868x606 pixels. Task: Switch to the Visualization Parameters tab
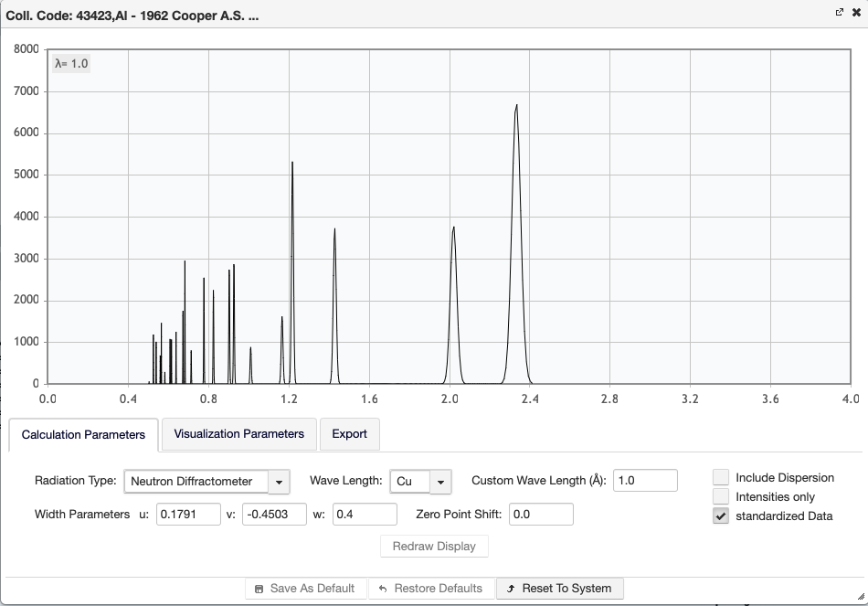click(238, 434)
